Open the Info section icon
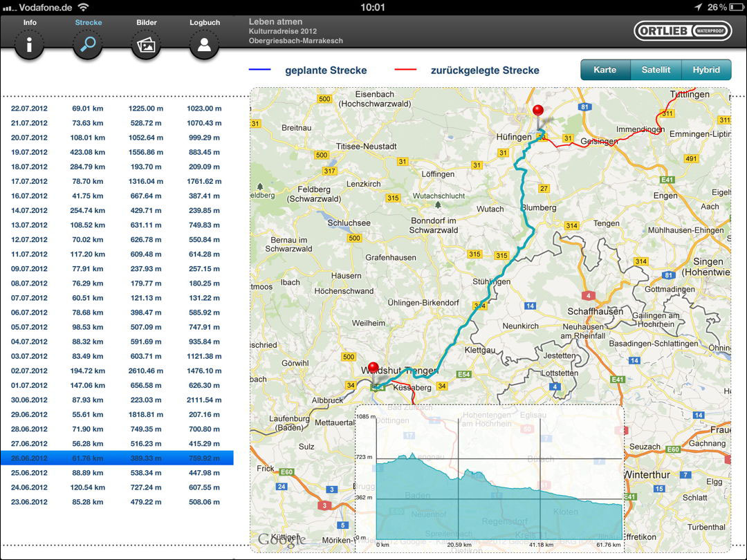Screen dimensions: 747x560 (29, 45)
